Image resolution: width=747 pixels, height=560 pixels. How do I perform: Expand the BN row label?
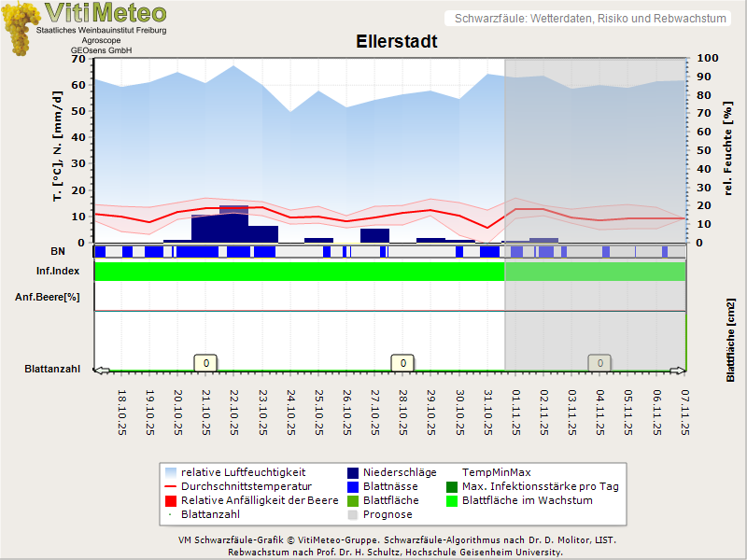(x=59, y=249)
